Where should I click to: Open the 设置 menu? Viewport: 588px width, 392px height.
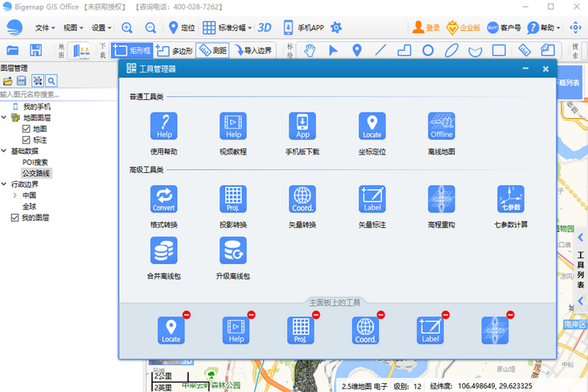tap(99, 28)
